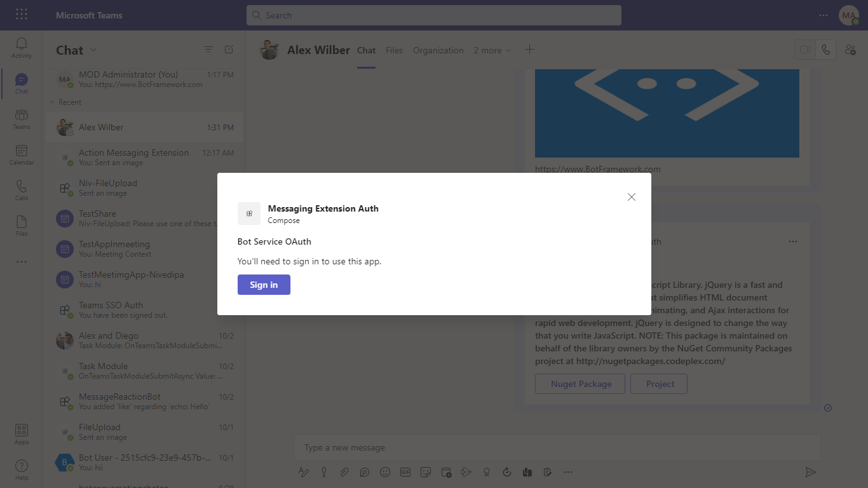Click the 'Type a new message' box
The width and height of the screenshot is (868, 488).
[x=557, y=447]
